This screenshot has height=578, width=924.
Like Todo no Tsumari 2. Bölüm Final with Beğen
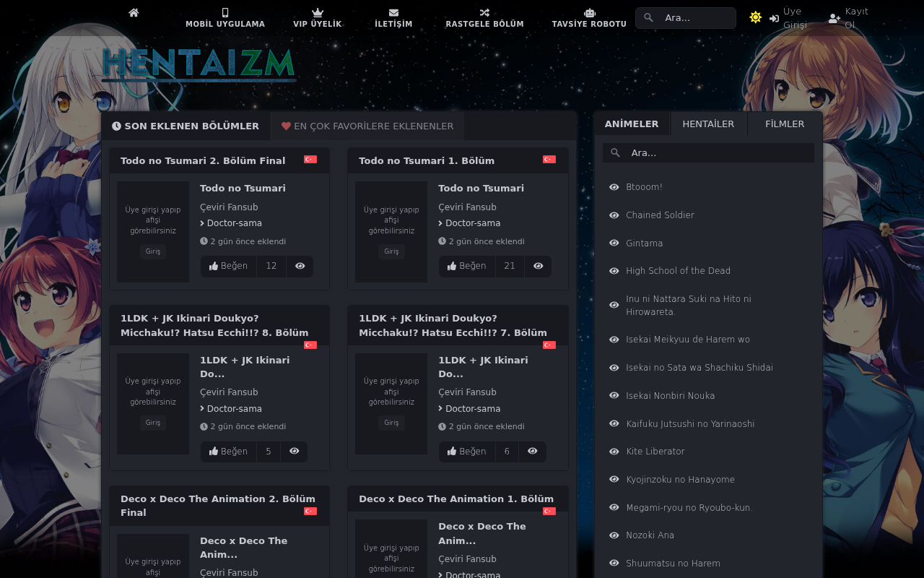tap(228, 266)
